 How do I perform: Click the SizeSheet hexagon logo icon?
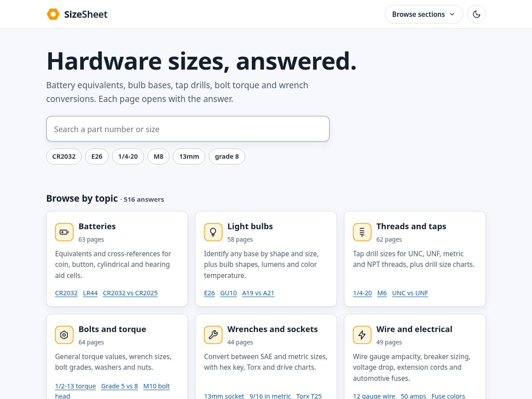pyautogui.click(x=53, y=14)
